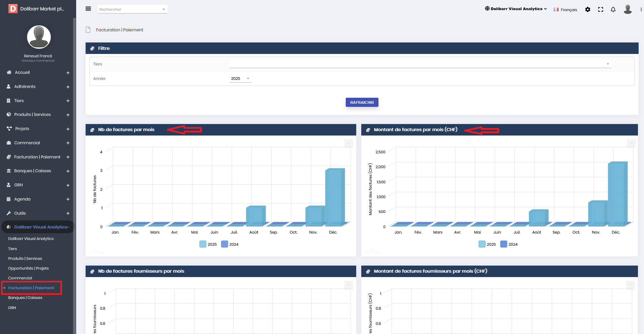Toggle the 2025 series in invoice count legend
The width and height of the screenshot is (644, 334).
tap(208, 244)
